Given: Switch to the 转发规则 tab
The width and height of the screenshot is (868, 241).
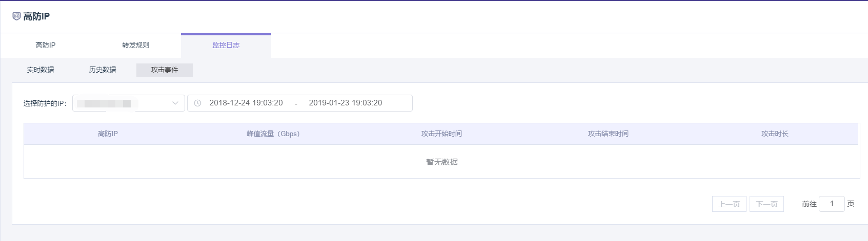Looking at the screenshot, I should point(136,45).
